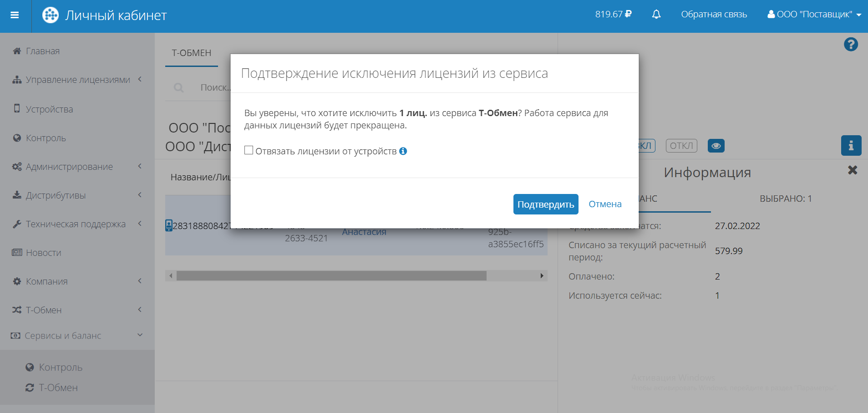Image resolution: width=868 pixels, height=413 pixels.
Task: Expand Управление лицензиями sidebar section
Action: coord(77,80)
